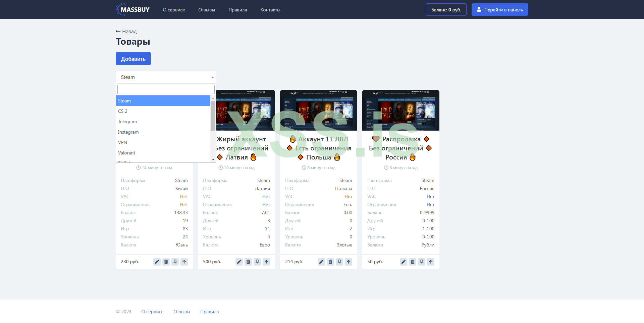The width and height of the screenshot is (644, 323).
Task: Raise the 230 руб. product with up arrow
Action: point(184,262)
